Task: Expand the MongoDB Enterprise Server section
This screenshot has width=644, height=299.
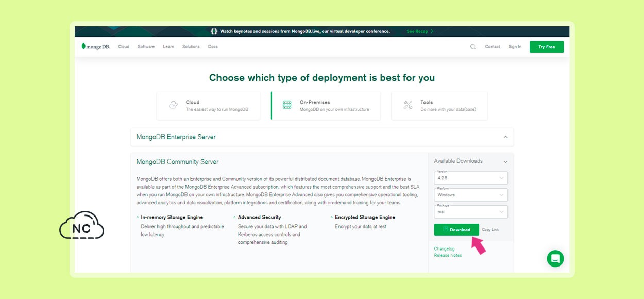Action: tap(322, 137)
